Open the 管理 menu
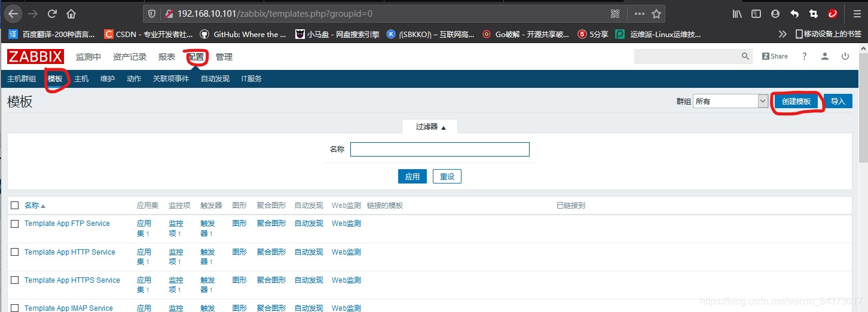Screen dimensions: 868x312 pos(224,57)
